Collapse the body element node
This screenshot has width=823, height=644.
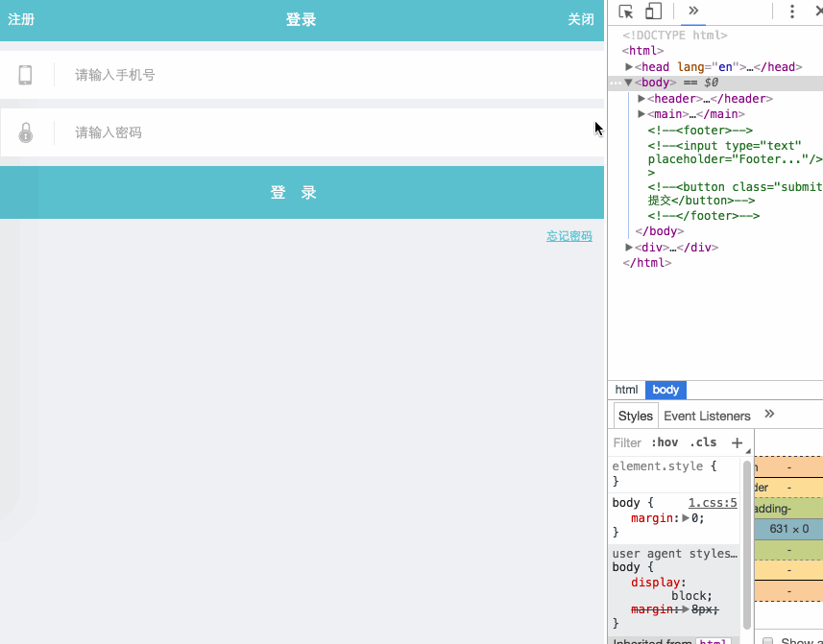pos(628,83)
